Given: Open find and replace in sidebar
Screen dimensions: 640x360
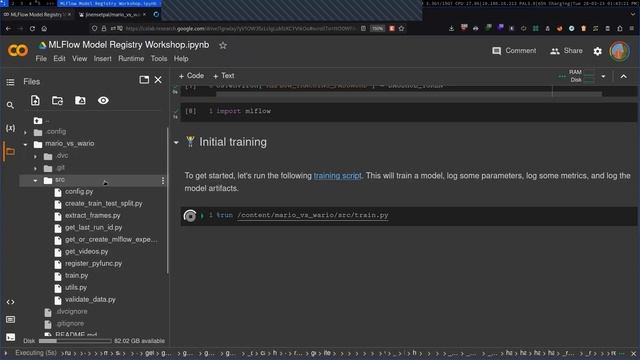Looking at the screenshot, I should coord(10,105).
